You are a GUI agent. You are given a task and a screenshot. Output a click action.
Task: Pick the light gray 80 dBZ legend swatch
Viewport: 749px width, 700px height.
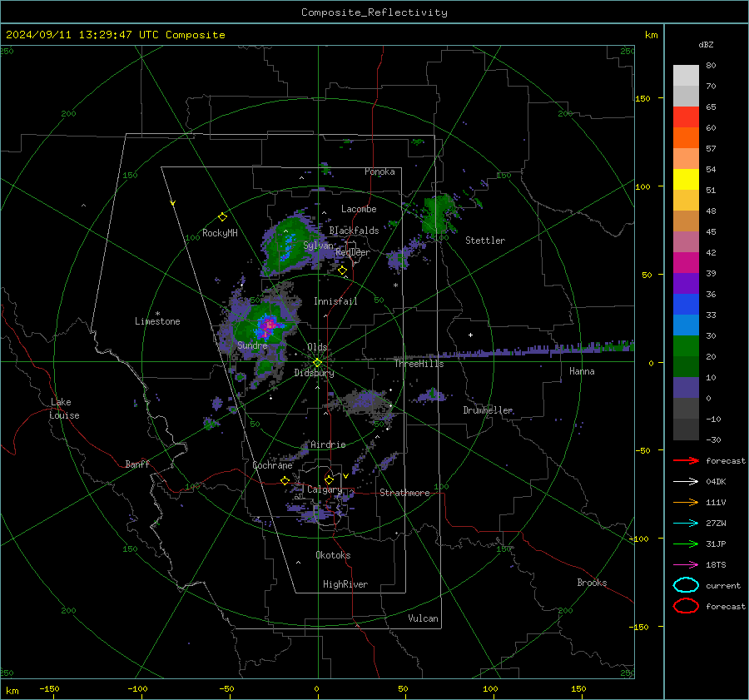coord(686,76)
